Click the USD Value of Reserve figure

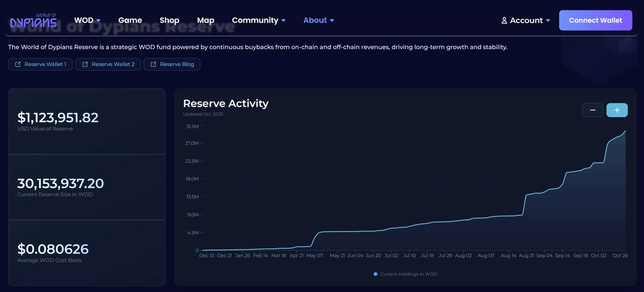click(x=58, y=117)
